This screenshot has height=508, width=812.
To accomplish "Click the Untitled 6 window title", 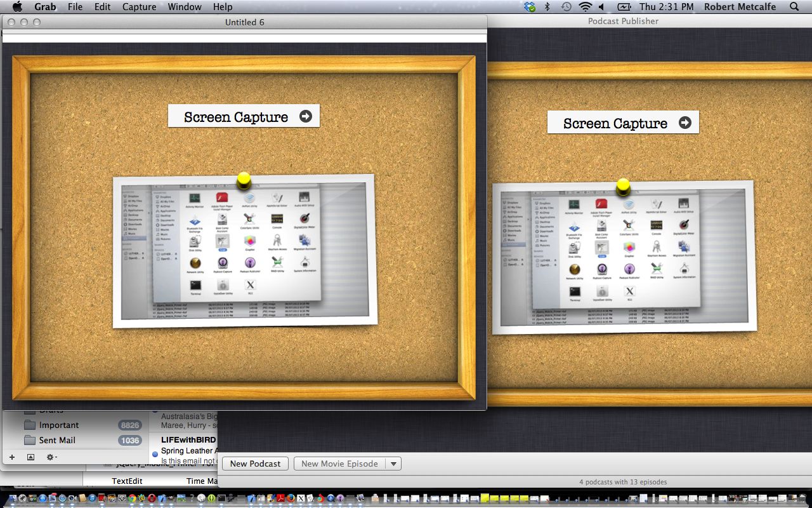I will pos(245,22).
